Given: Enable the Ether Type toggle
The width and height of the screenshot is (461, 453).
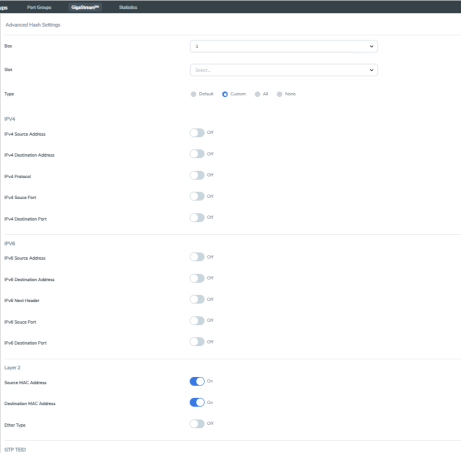Looking at the screenshot, I should [197, 424].
